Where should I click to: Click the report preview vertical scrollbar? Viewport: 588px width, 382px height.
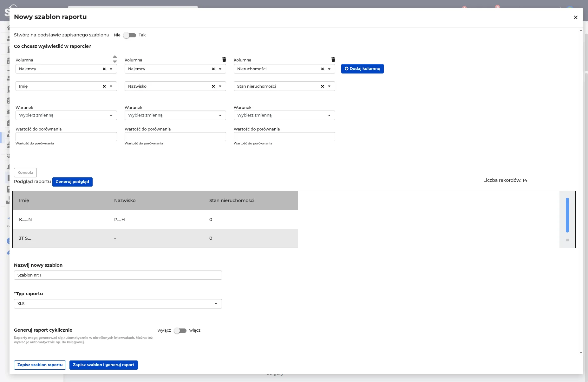567,215
